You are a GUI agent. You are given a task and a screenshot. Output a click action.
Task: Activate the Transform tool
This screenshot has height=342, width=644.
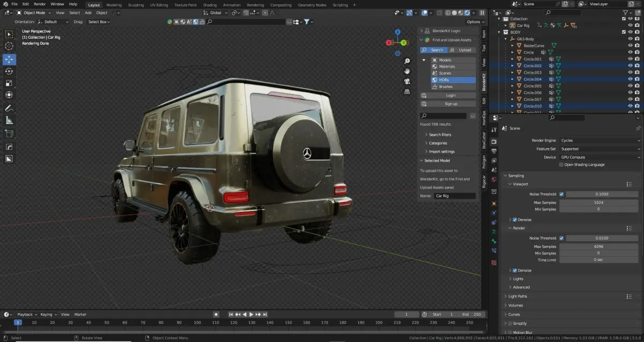(x=9, y=95)
